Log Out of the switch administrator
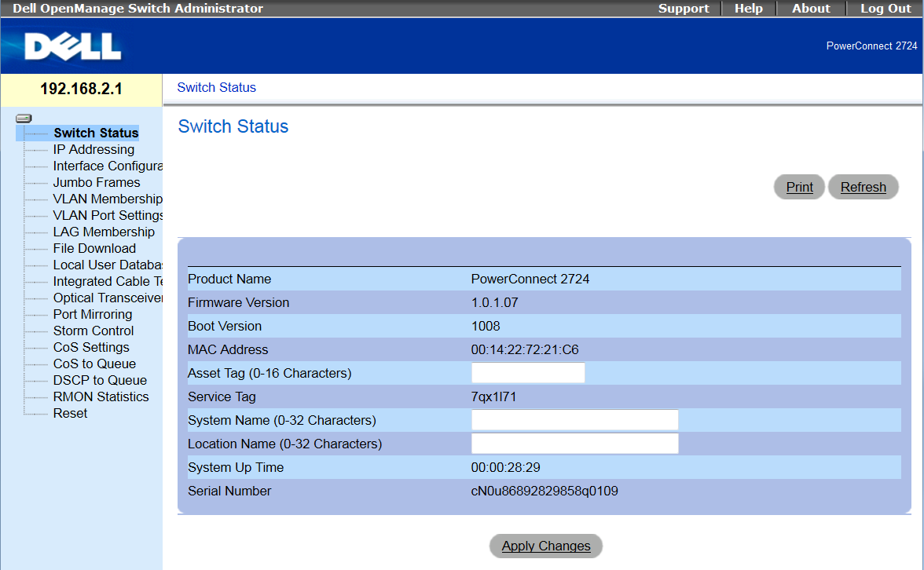The width and height of the screenshot is (924, 570). pos(885,9)
